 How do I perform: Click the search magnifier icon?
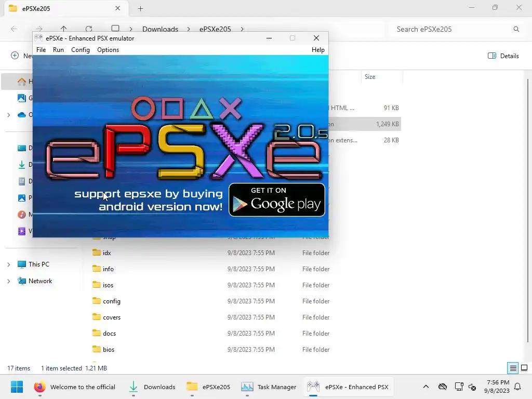[516, 29]
